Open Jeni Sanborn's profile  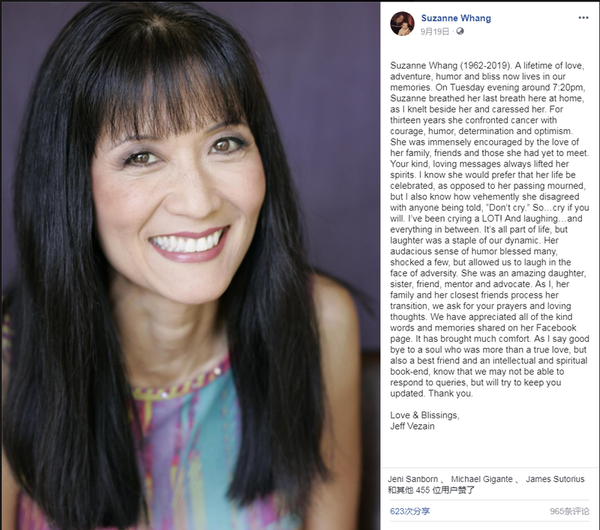pos(412,479)
